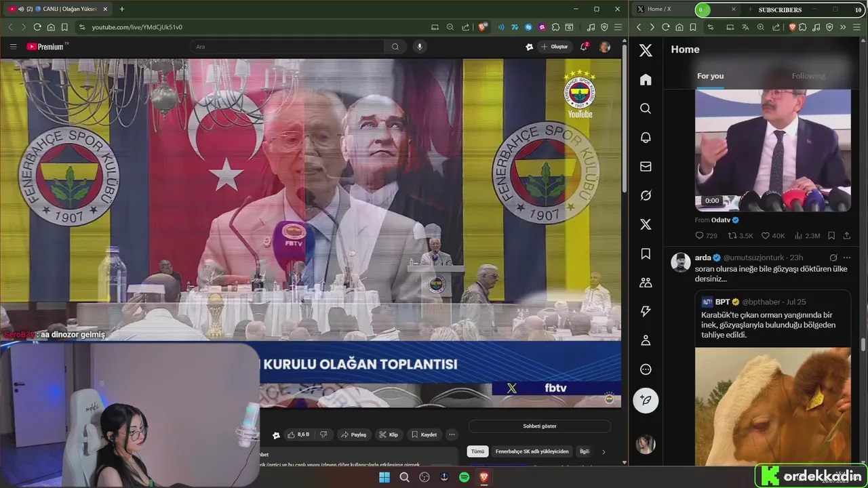The height and width of the screenshot is (488, 868).
Task: Create a clip with Klip button
Action: coord(389,434)
